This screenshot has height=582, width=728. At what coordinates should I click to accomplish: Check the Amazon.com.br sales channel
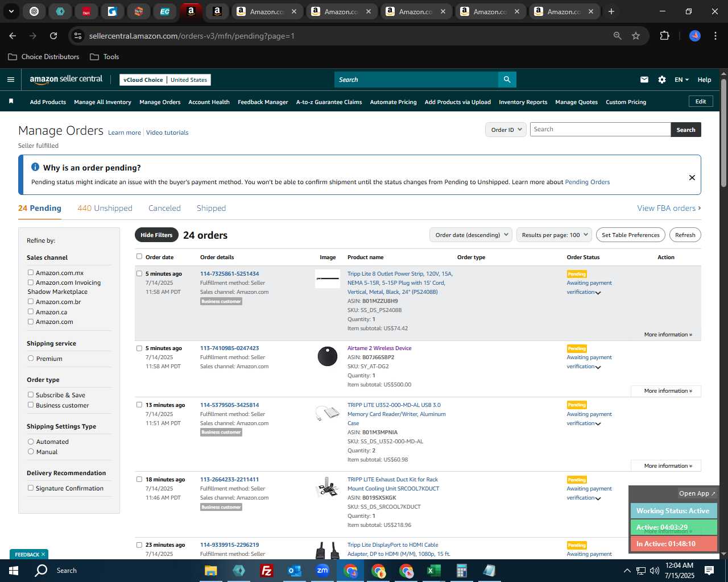(x=31, y=302)
